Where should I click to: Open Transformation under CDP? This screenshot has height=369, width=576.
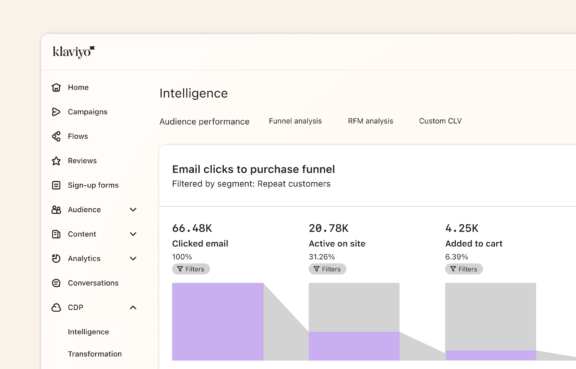click(x=95, y=354)
